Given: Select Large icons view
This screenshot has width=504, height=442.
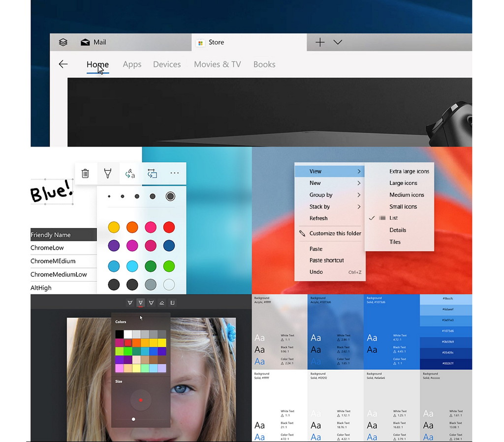Looking at the screenshot, I should [399, 183].
